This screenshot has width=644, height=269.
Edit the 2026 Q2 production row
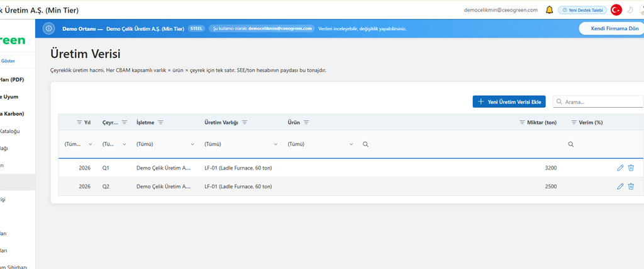[620, 186]
